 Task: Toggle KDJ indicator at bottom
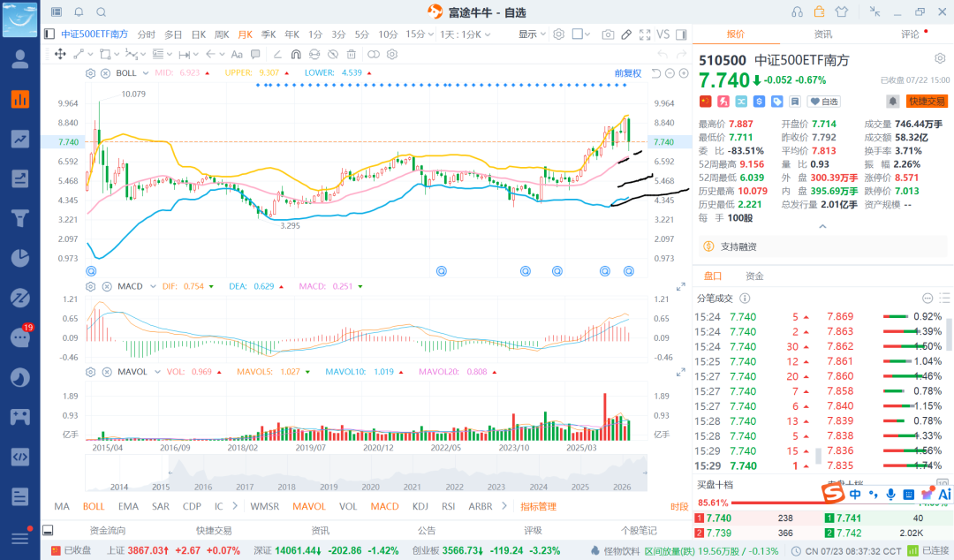[x=420, y=506]
